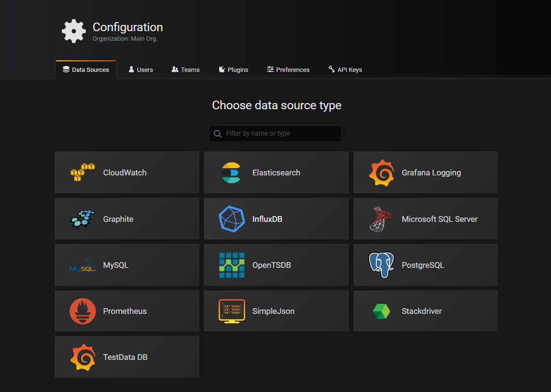The height and width of the screenshot is (392, 551).
Task: Select the InfluxDB label
Action: (x=268, y=219)
